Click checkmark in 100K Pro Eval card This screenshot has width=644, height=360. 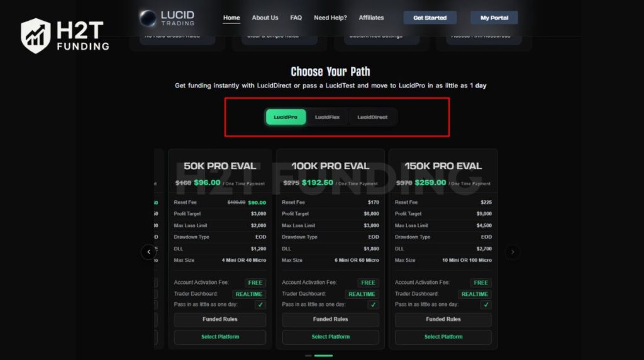point(373,305)
